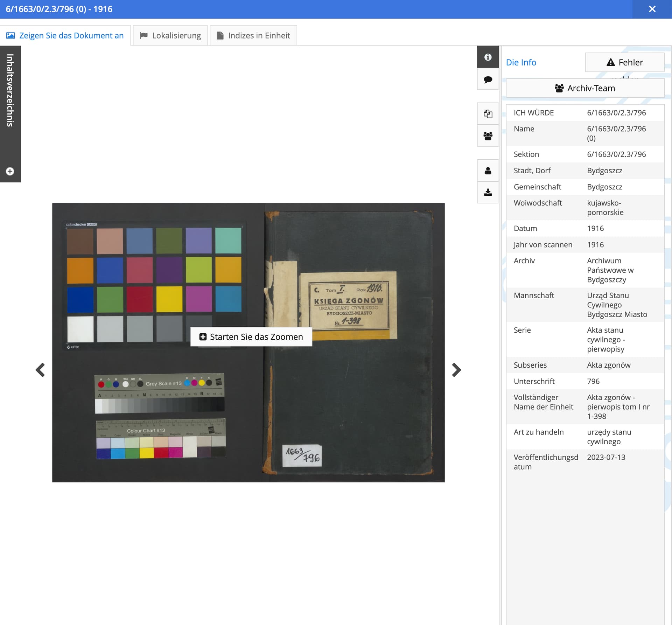This screenshot has width=672, height=625.
Task: Click the copy documents icon
Action: coord(488,114)
